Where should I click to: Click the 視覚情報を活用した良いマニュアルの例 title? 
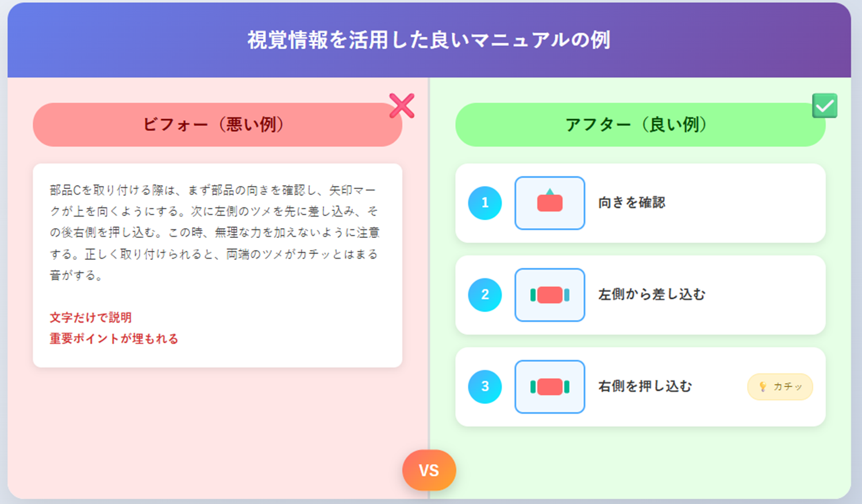[429, 40]
